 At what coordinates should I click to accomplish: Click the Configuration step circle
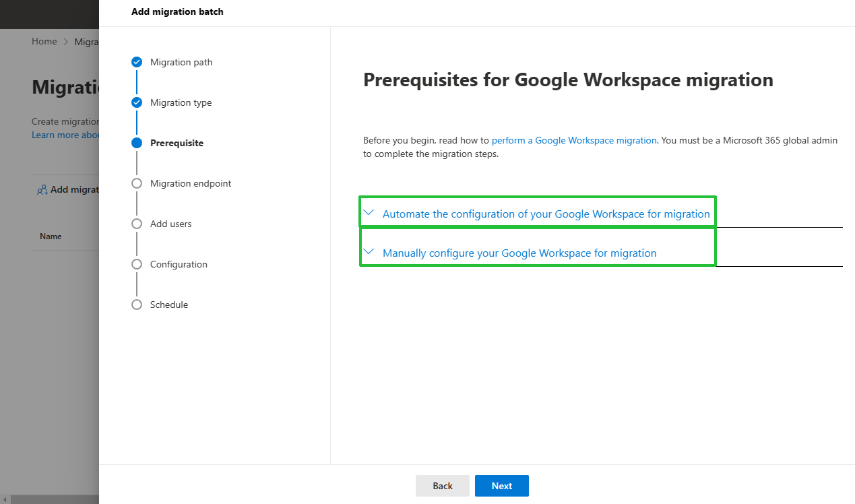(x=137, y=264)
